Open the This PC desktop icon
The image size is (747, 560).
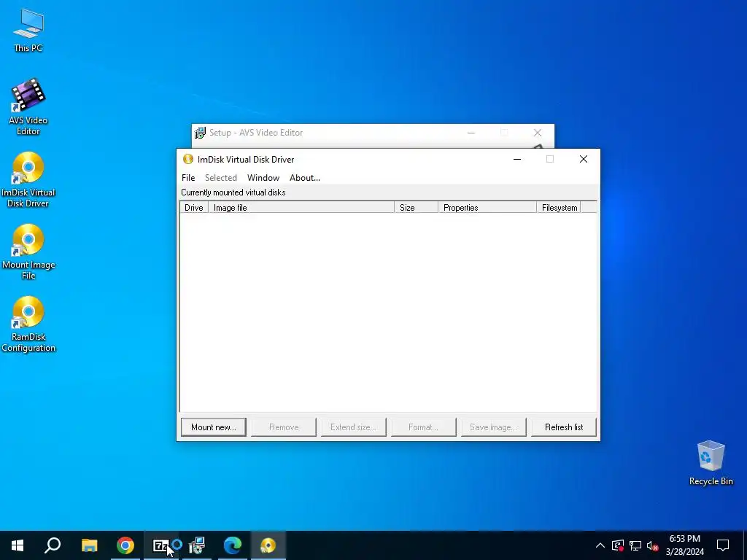[x=28, y=29]
